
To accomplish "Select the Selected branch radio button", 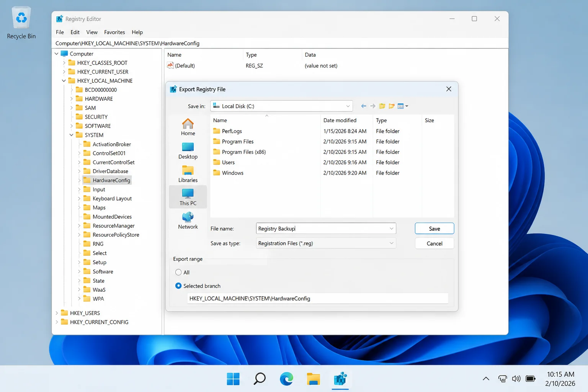I will [178, 286].
